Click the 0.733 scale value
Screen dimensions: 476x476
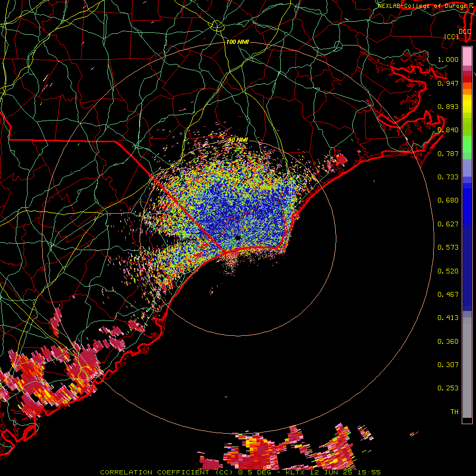(448, 177)
